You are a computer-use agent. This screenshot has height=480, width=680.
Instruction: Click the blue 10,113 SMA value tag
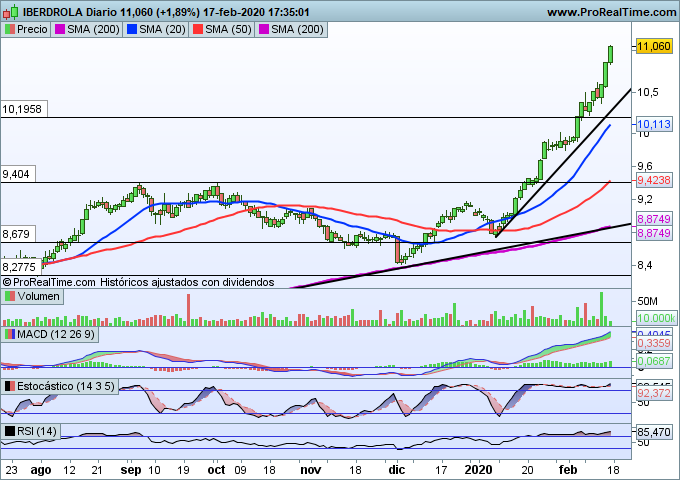(x=654, y=124)
